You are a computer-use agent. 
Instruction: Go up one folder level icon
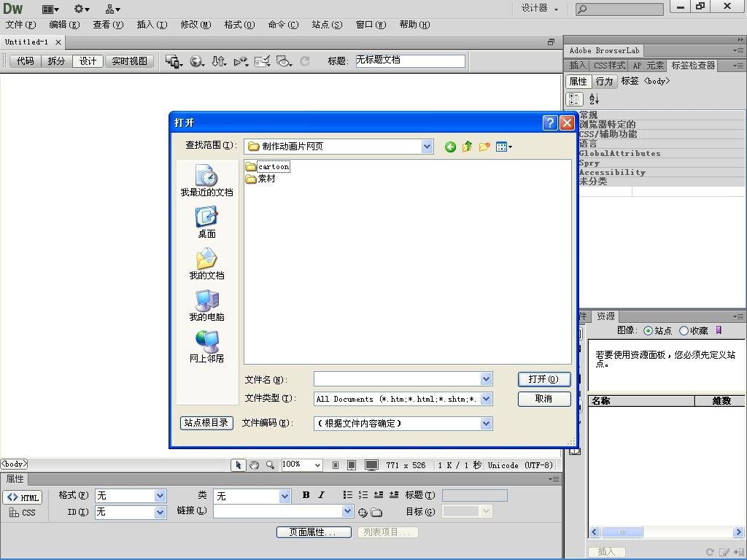point(468,147)
